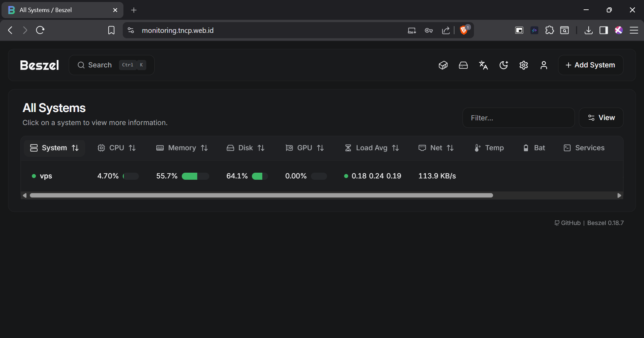
Task: Open the browser profile avatar
Action: click(x=619, y=31)
